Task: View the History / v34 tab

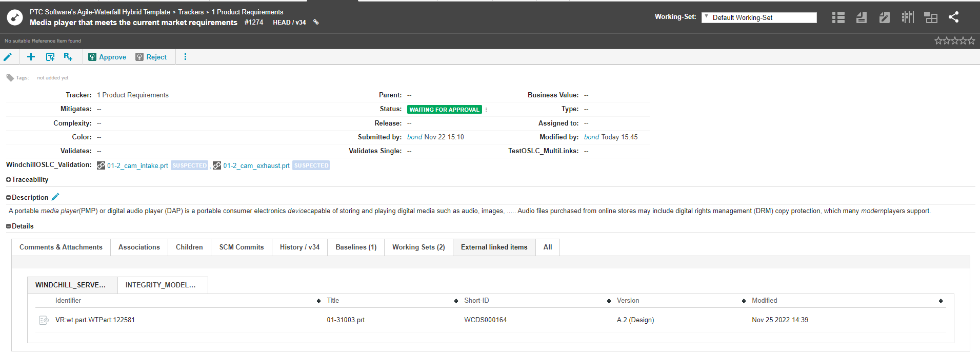Action: tap(299, 247)
